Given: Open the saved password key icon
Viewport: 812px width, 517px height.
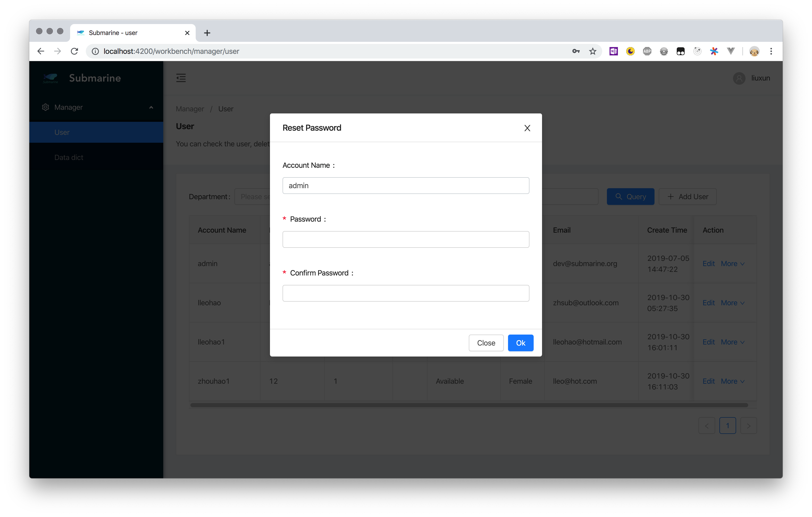Looking at the screenshot, I should (x=576, y=51).
